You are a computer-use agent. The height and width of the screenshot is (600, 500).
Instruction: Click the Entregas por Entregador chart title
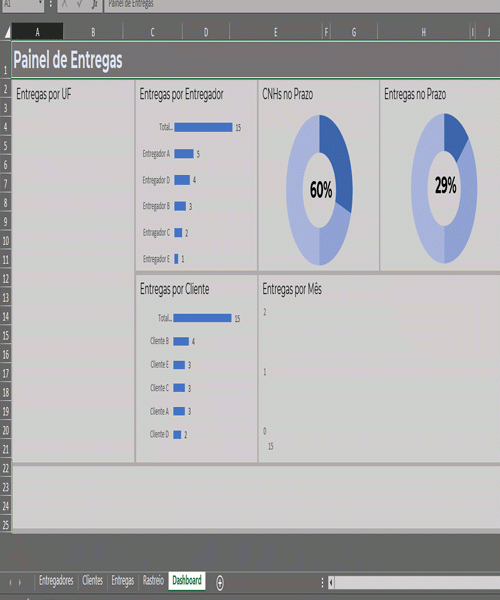tap(181, 94)
